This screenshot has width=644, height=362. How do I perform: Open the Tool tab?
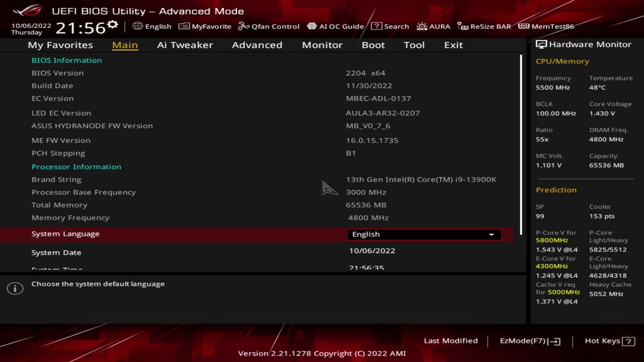pos(414,45)
